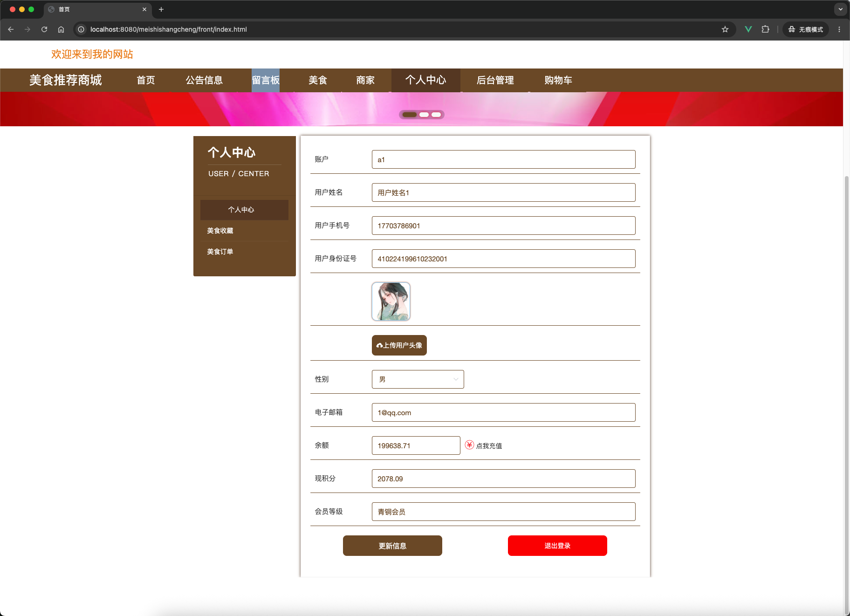The image size is (850, 616).
Task: Click the 点我充值 recharge link
Action: tap(489, 446)
